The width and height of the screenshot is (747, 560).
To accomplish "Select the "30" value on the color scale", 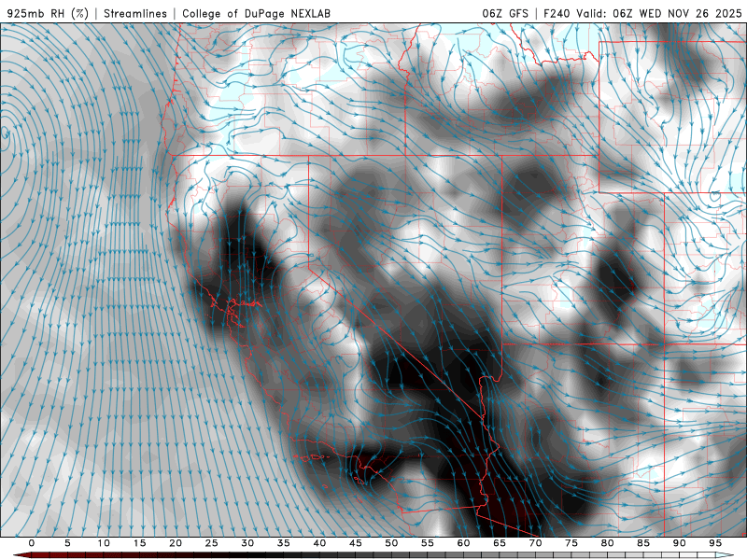I will pyautogui.click(x=247, y=543).
